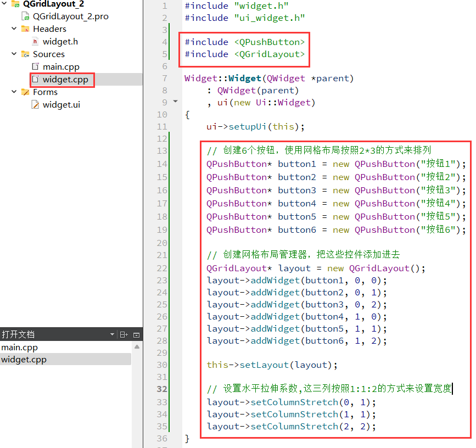Collapse the Sources folder chevron

pos(14,54)
